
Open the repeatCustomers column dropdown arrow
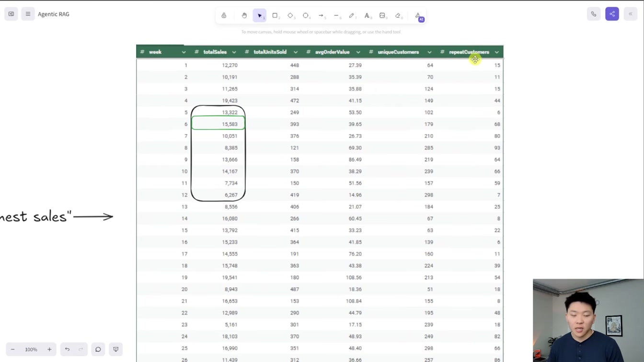point(497,52)
